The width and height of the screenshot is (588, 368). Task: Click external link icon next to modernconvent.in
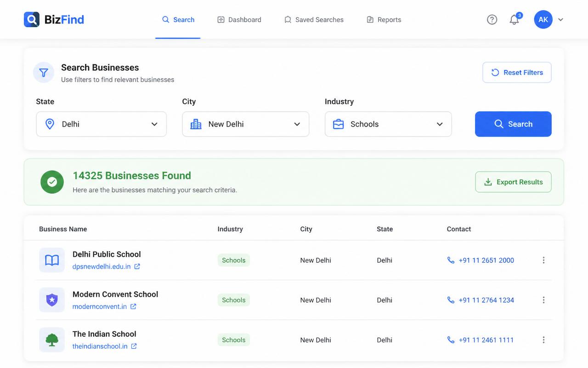click(133, 306)
